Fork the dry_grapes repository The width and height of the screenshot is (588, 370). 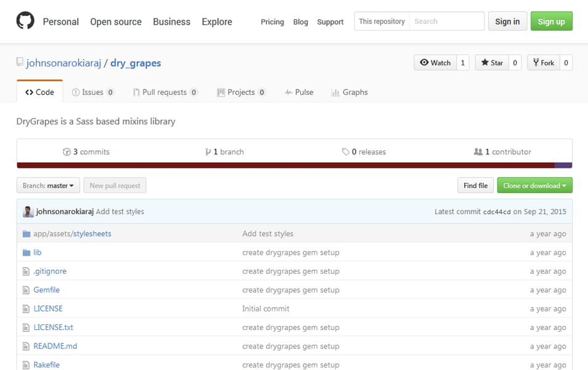click(x=544, y=63)
